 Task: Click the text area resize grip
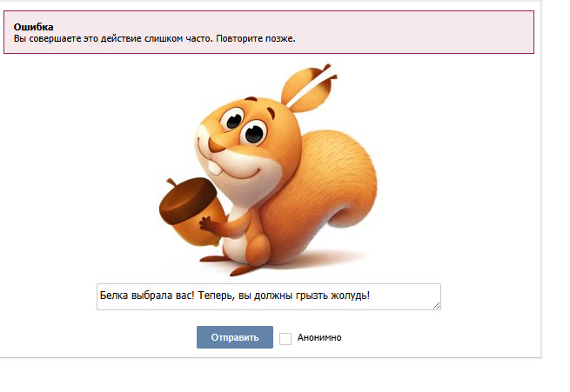click(x=437, y=306)
